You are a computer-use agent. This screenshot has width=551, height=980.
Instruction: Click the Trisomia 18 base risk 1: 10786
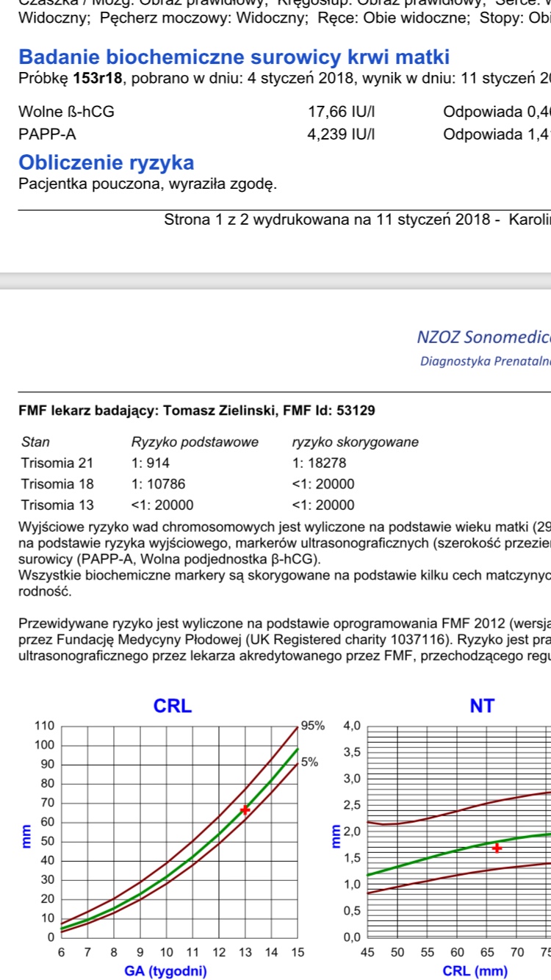(x=159, y=484)
